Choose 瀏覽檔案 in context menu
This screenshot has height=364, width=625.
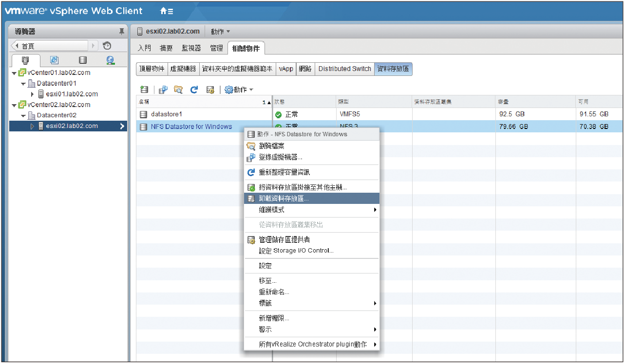(x=312, y=146)
